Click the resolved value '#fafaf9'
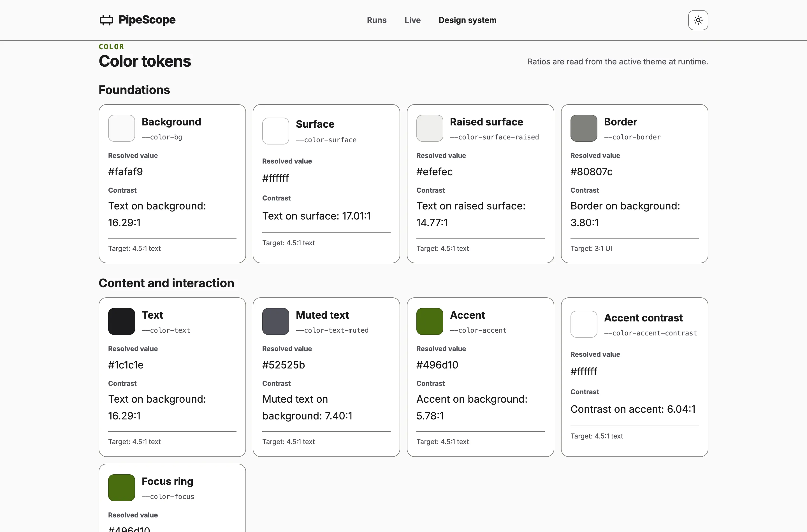 [125, 172]
